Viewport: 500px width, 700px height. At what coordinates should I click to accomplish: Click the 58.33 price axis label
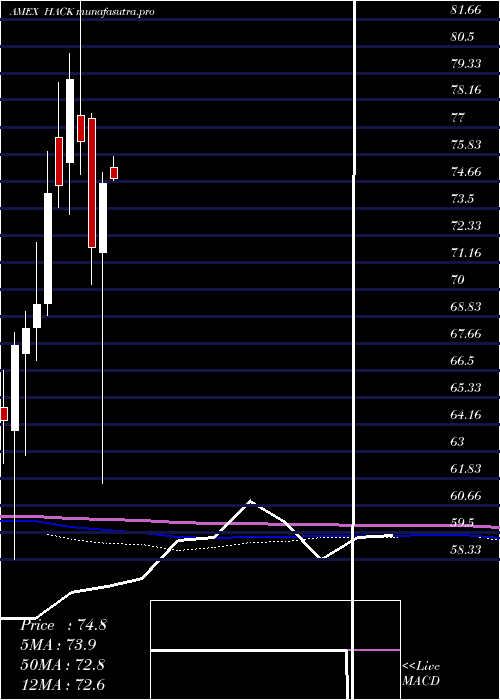click(466, 550)
